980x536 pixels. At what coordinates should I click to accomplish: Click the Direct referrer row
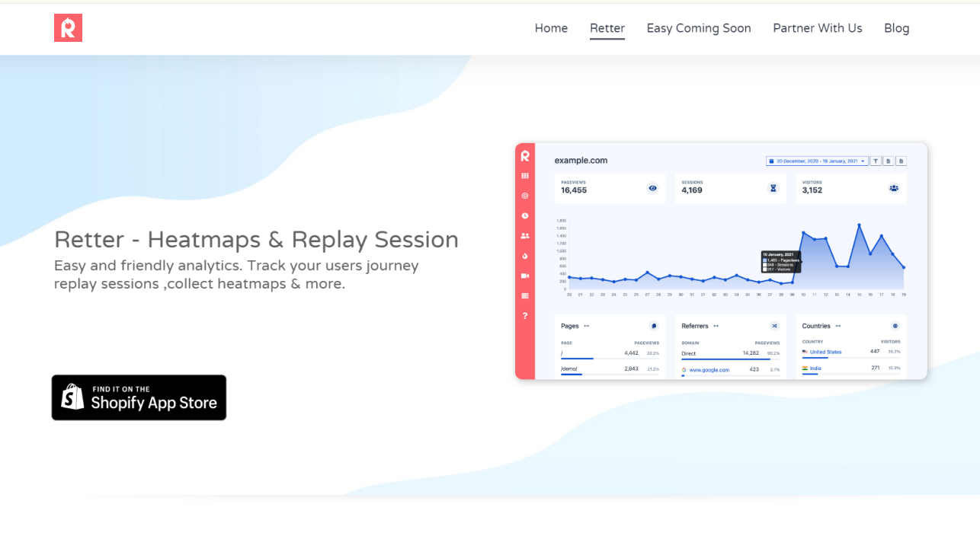(x=731, y=354)
